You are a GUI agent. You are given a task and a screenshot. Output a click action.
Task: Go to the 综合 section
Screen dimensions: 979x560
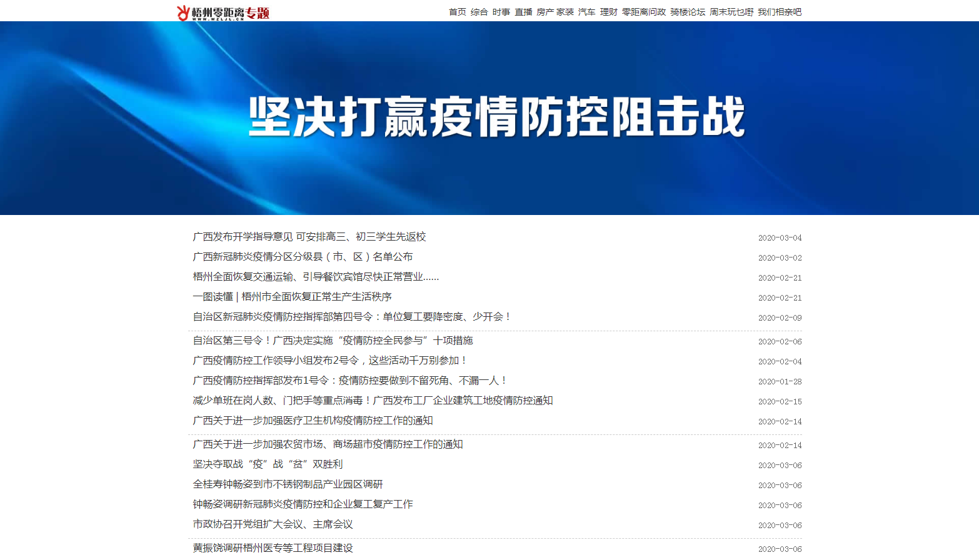(479, 12)
